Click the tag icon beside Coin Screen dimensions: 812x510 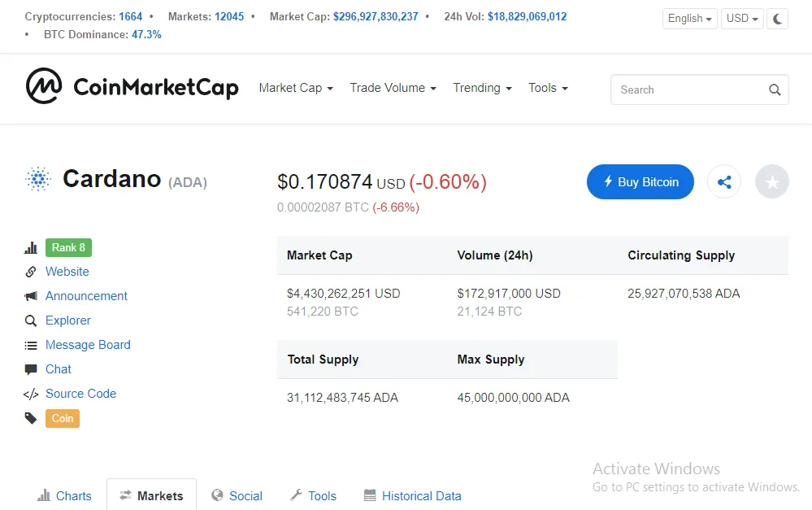coord(31,418)
